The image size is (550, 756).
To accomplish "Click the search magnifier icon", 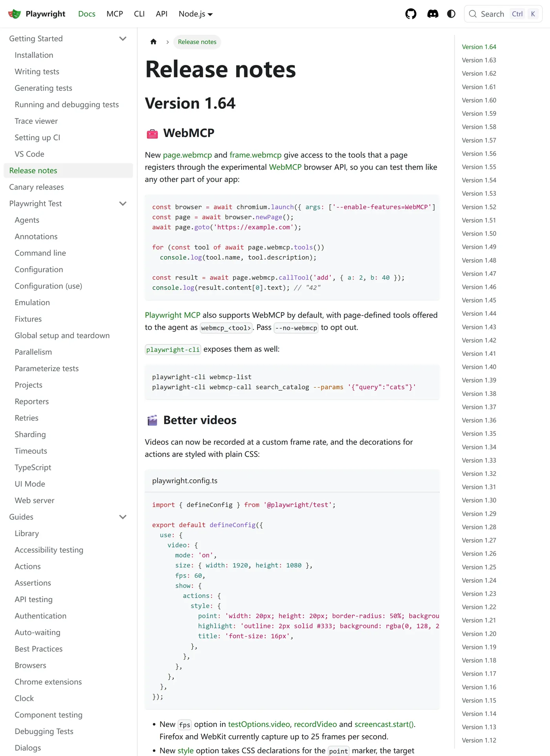I will [473, 14].
